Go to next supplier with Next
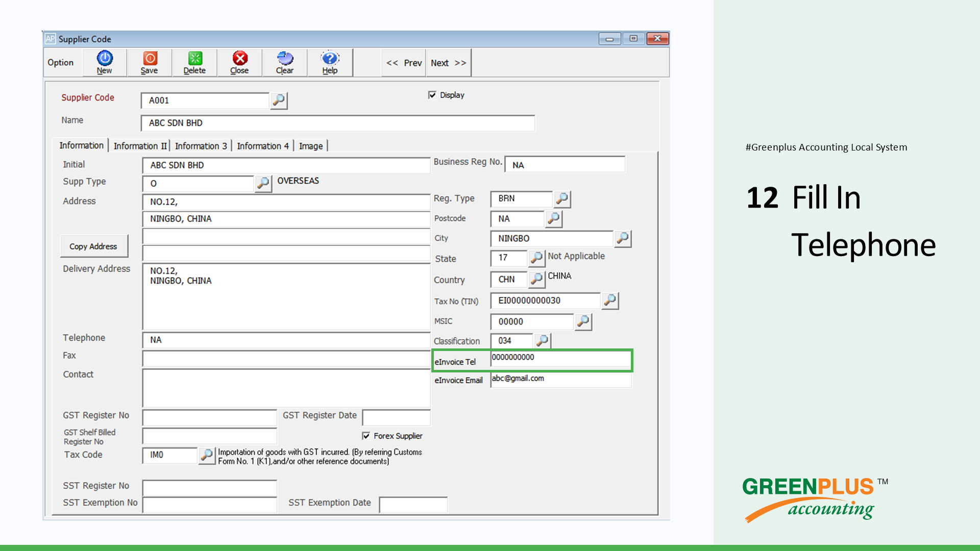The image size is (980, 551). coord(448,63)
